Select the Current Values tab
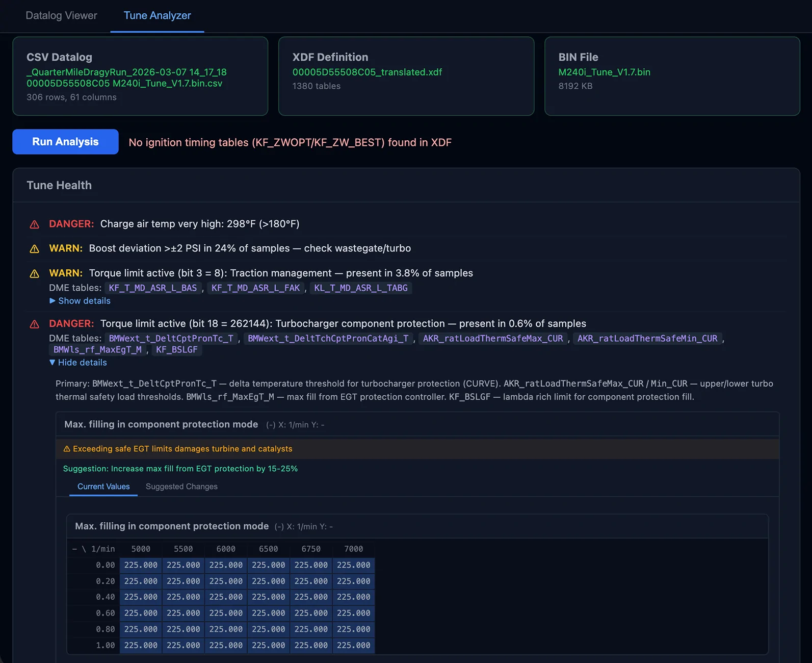812x663 pixels. pos(103,487)
